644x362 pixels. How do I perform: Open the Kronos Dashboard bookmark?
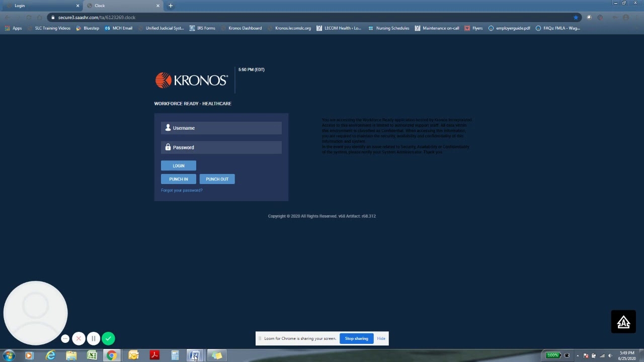(x=245, y=28)
